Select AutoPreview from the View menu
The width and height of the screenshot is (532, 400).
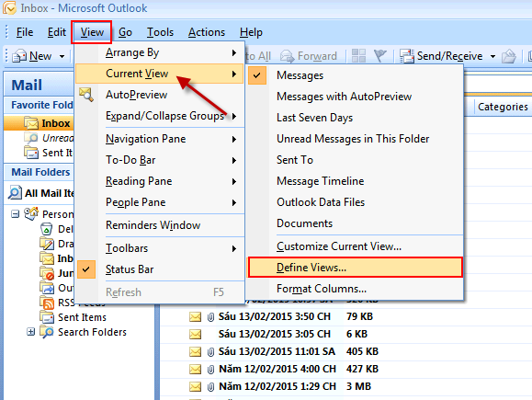160,95
